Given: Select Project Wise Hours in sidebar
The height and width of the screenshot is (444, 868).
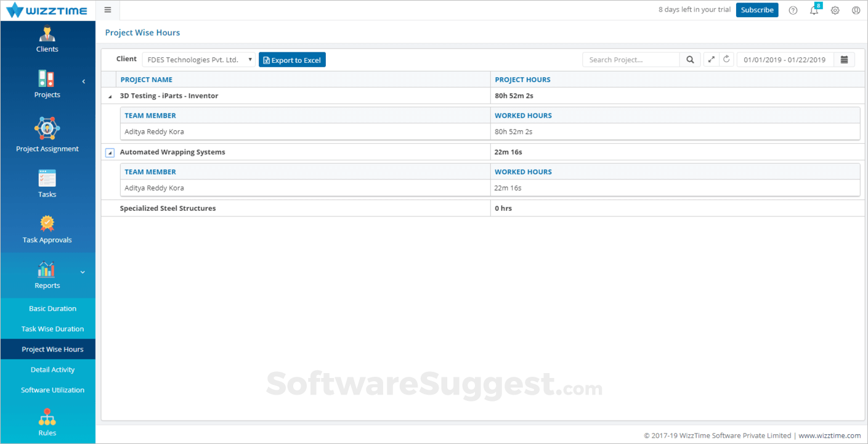Looking at the screenshot, I should pyautogui.click(x=52, y=349).
